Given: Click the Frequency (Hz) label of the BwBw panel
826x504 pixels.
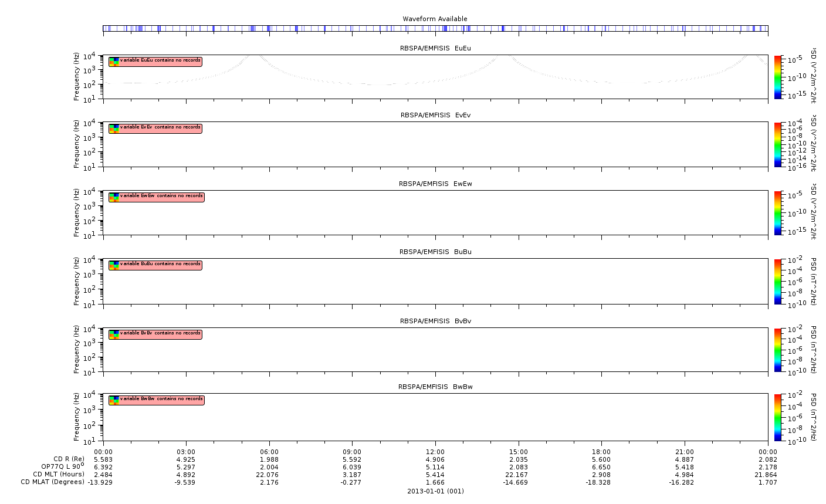Looking at the screenshot, I should pos(76,417).
